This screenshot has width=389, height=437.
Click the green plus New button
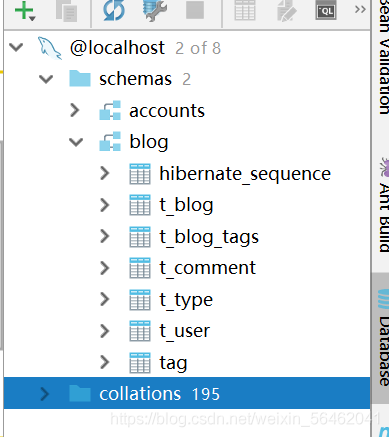pyautogui.click(x=25, y=11)
